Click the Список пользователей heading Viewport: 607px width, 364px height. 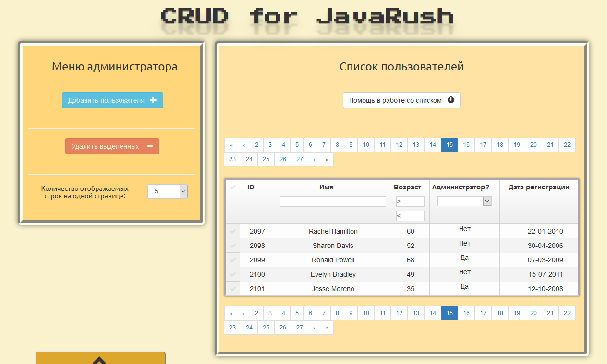pos(401,67)
